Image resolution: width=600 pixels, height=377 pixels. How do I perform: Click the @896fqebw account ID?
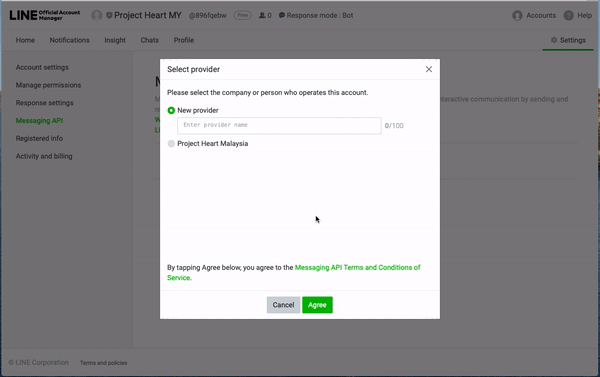click(x=208, y=15)
